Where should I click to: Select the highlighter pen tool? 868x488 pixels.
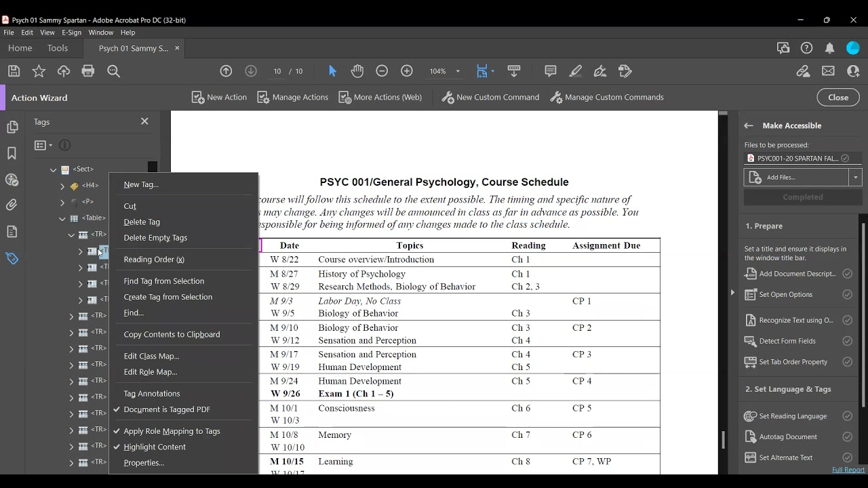(x=576, y=71)
